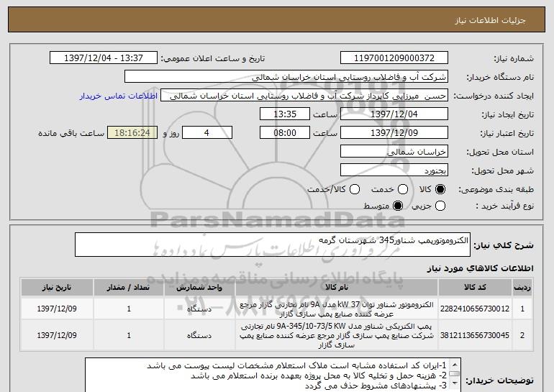Click the 9A-345/10 submersible pump item name

coord(337,335)
